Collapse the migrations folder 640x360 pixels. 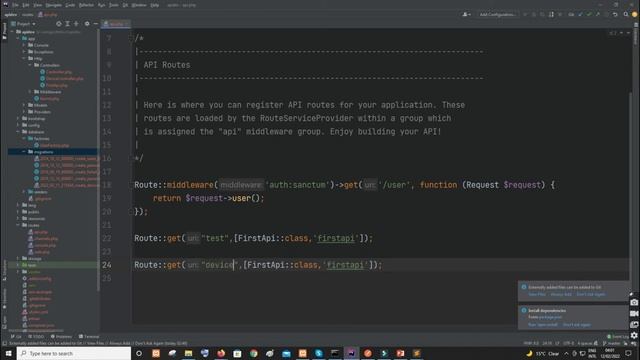24,152
